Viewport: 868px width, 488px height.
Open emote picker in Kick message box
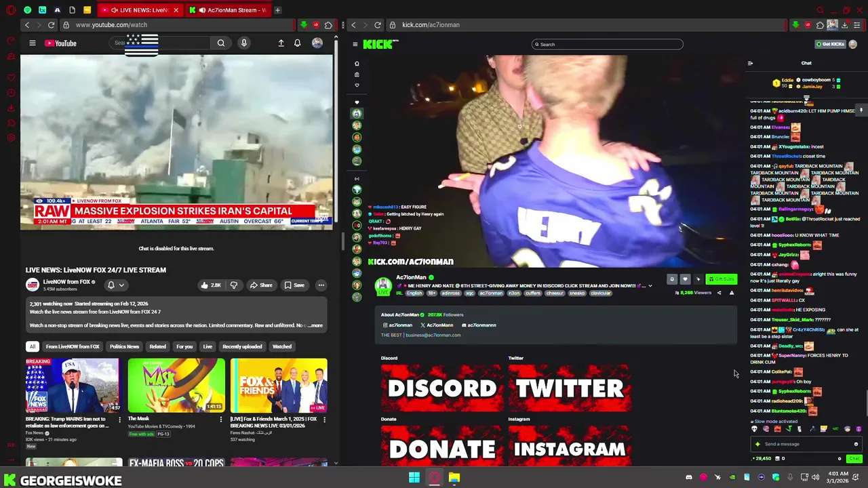[856, 444]
